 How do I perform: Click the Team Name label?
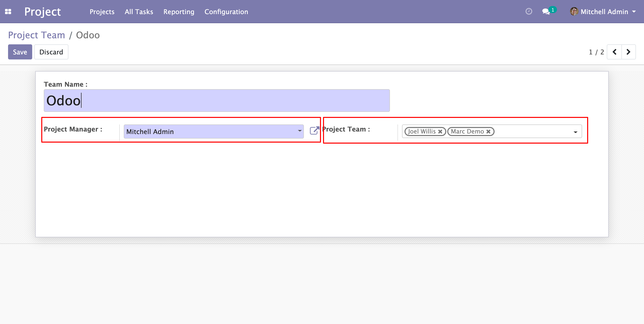point(66,84)
